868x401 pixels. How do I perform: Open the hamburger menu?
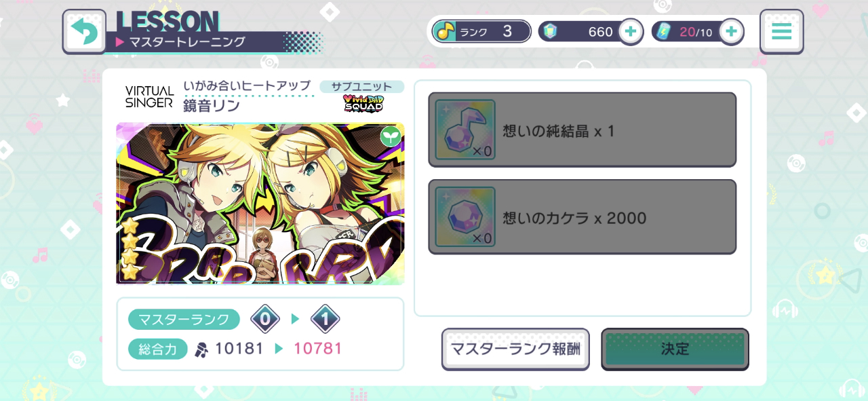[x=781, y=31]
